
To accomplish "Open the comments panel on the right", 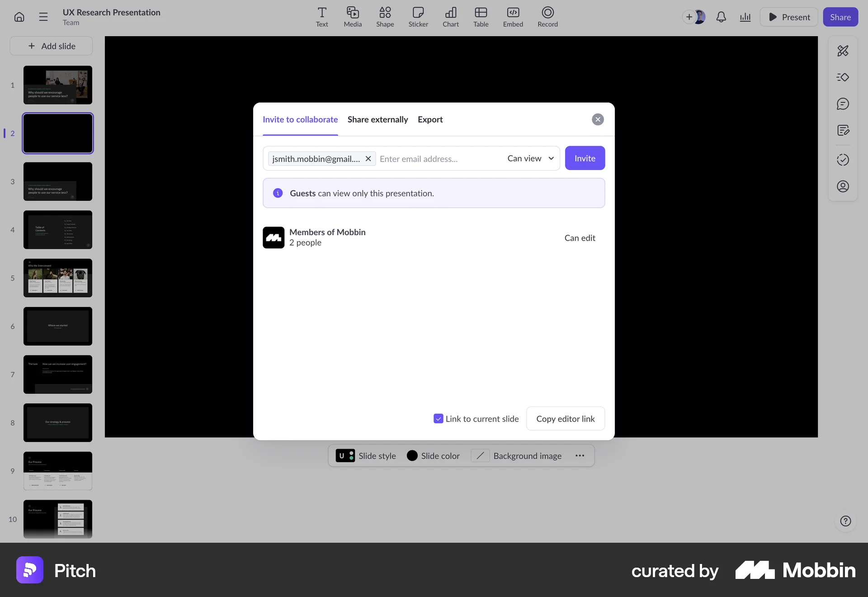I will [x=843, y=104].
